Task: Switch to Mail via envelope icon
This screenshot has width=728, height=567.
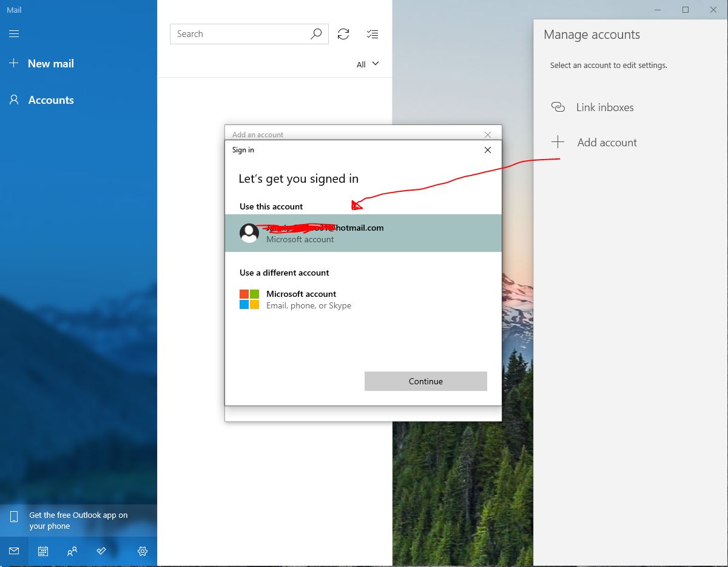Action: click(x=14, y=551)
